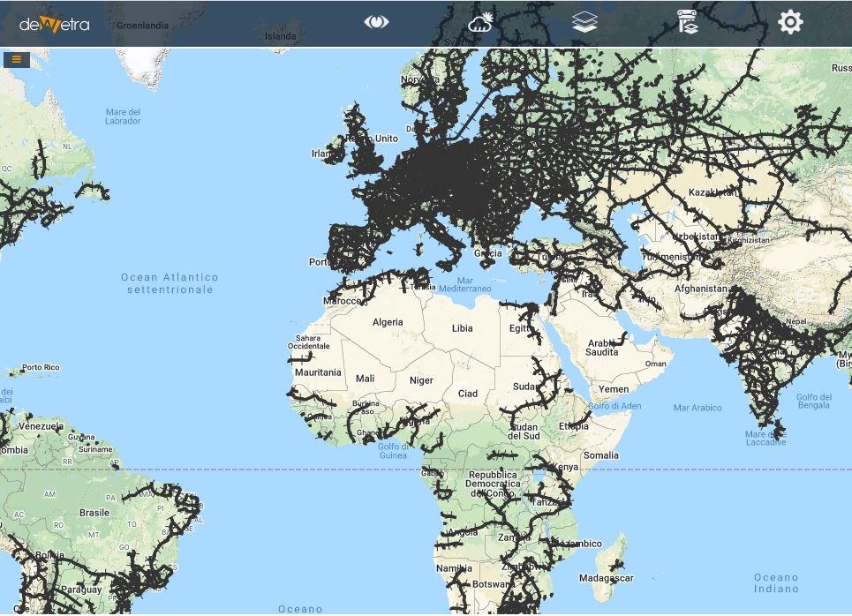
Task: Open the stacked layers panel
Action: pos(584,22)
